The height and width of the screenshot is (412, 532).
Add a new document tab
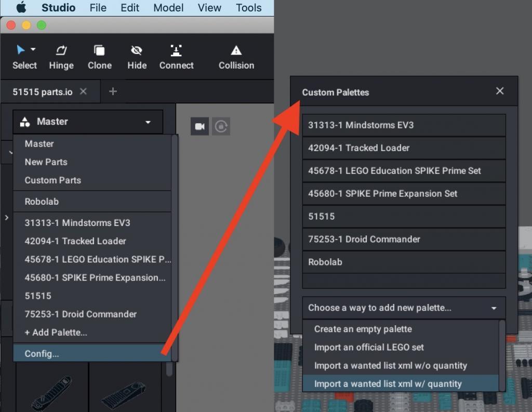pyautogui.click(x=113, y=91)
